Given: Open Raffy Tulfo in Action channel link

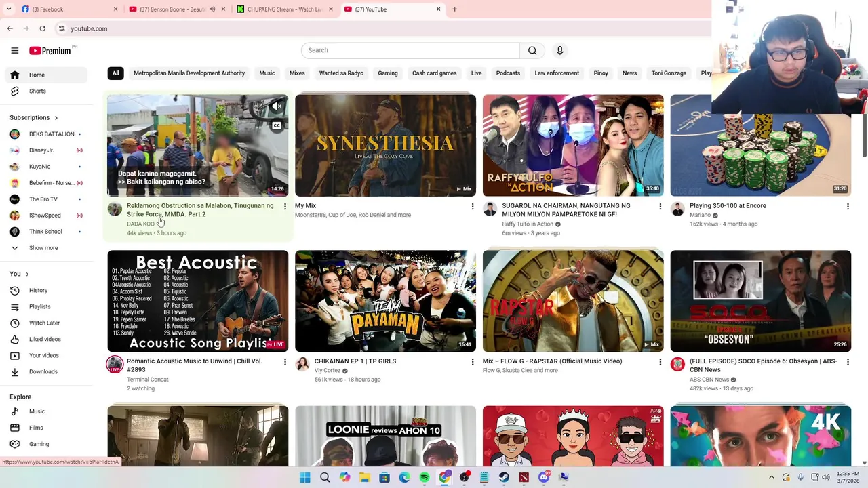Looking at the screenshot, I should point(528,224).
